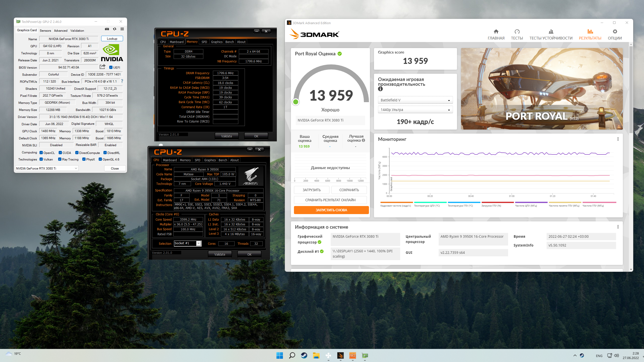Screen dimensions: 644x362
Task: Select SPD tab in upper CPU-Z window
Action: tap(204, 42)
